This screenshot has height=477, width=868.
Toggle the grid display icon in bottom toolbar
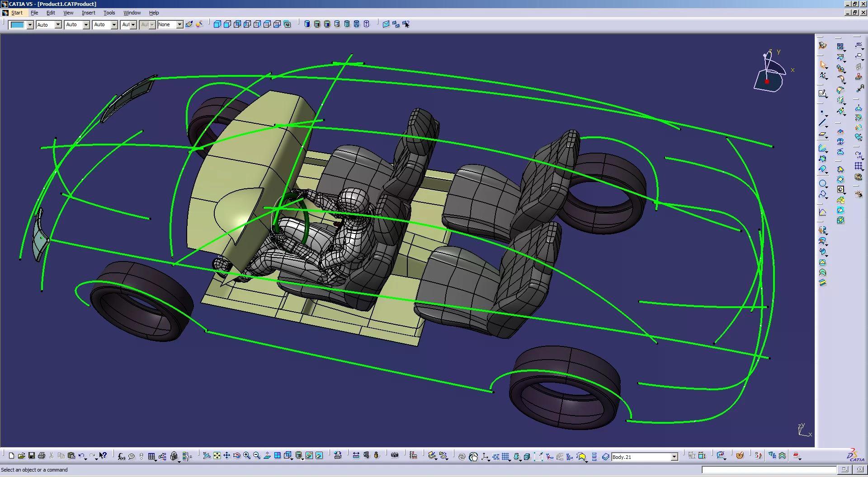click(x=505, y=456)
